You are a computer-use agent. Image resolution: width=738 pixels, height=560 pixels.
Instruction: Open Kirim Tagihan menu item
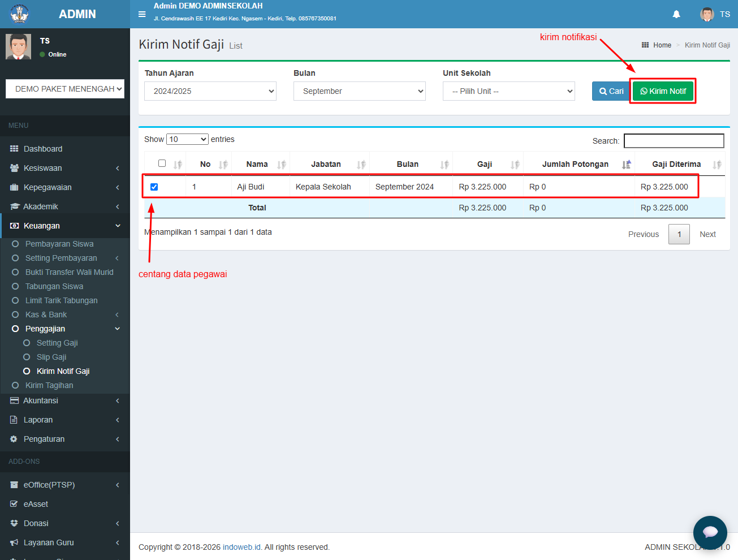coord(49,385)
